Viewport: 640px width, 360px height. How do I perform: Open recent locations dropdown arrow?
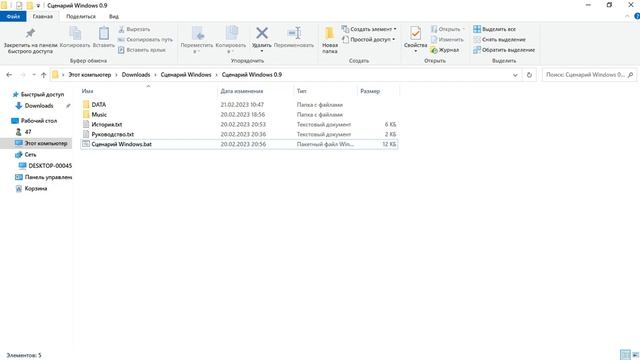tap(34, 75)
